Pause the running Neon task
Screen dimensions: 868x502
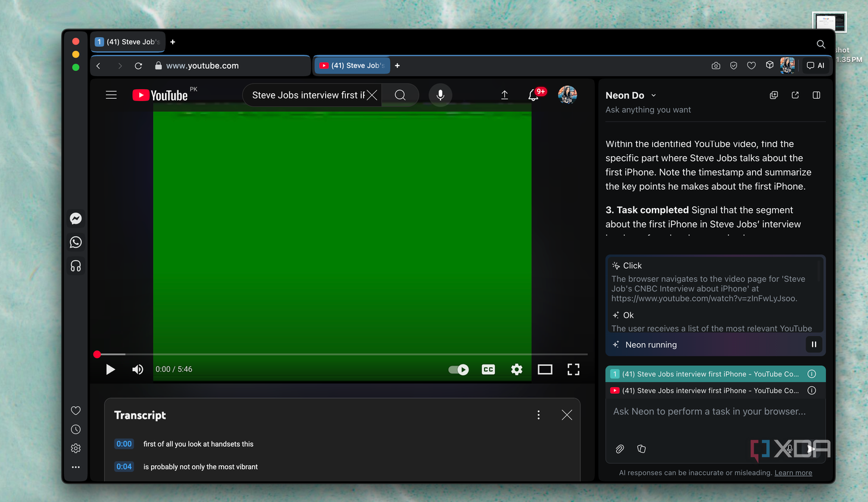coord(814,344)
